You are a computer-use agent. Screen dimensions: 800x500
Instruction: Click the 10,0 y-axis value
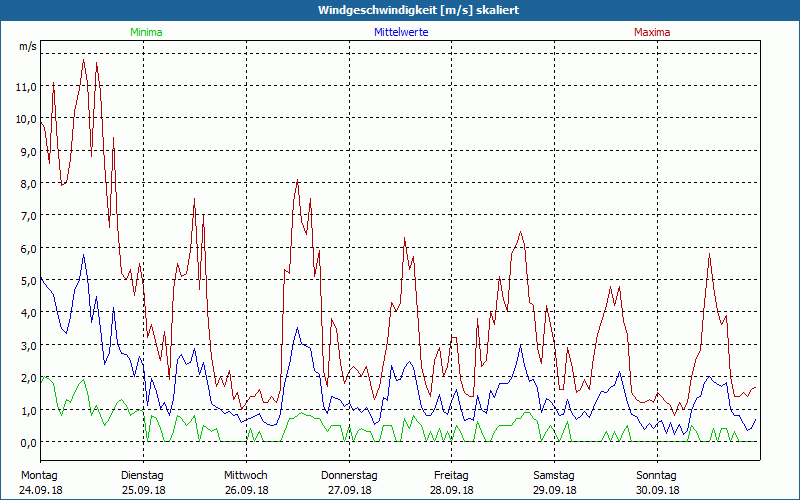coord(27,119)
